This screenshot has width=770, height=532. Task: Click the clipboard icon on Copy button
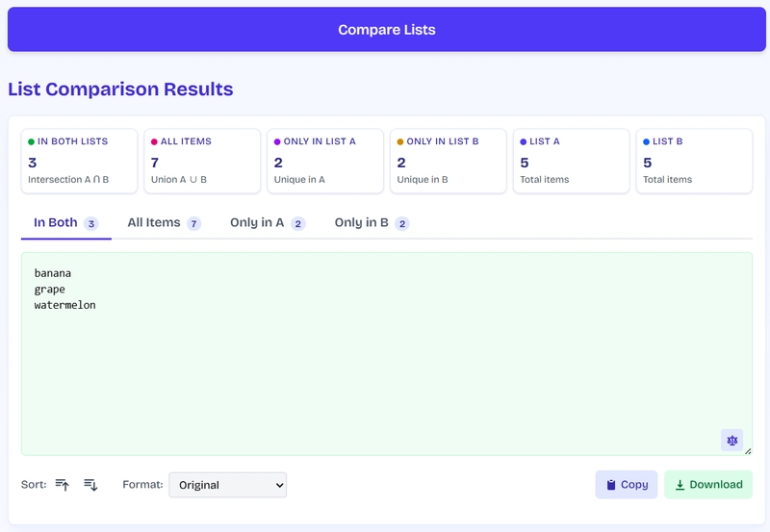(x=611, y=485)
